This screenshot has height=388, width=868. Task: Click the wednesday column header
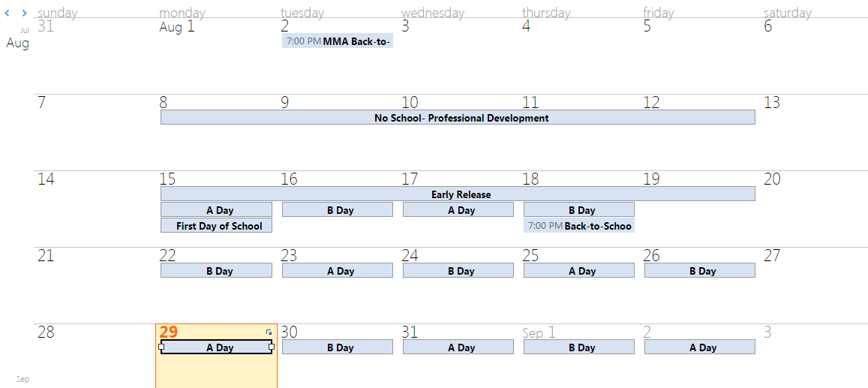[433, 13]
